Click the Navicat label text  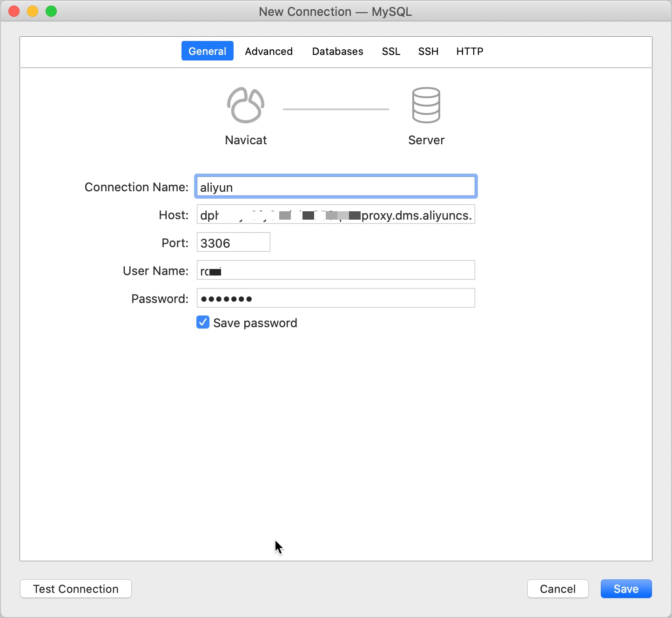[246, 140]
